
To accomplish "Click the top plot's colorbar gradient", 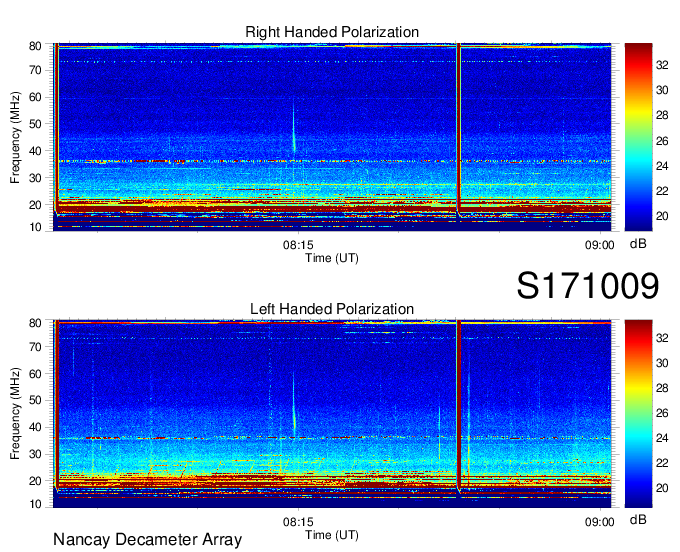I will [638, 137].
